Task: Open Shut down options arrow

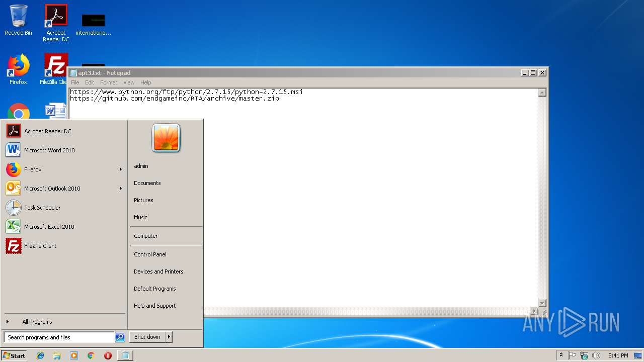Action: [x=169, y=337]
